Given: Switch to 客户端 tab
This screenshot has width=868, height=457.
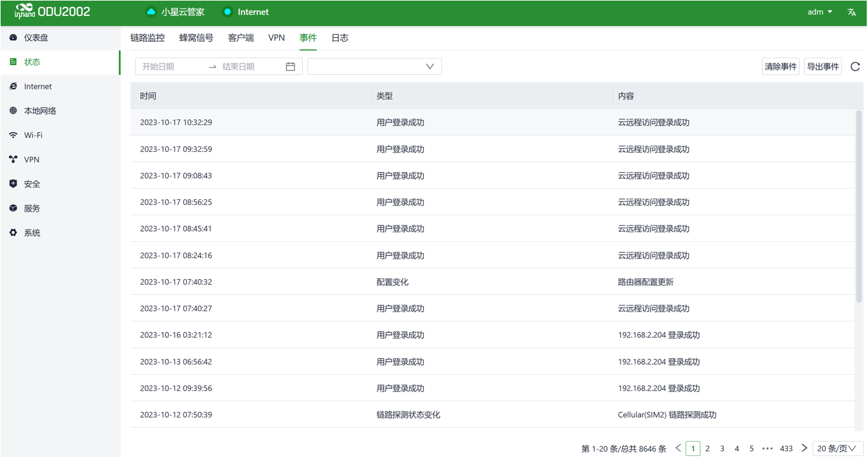Looking at the screenshot, I should [x=241, y=38].
